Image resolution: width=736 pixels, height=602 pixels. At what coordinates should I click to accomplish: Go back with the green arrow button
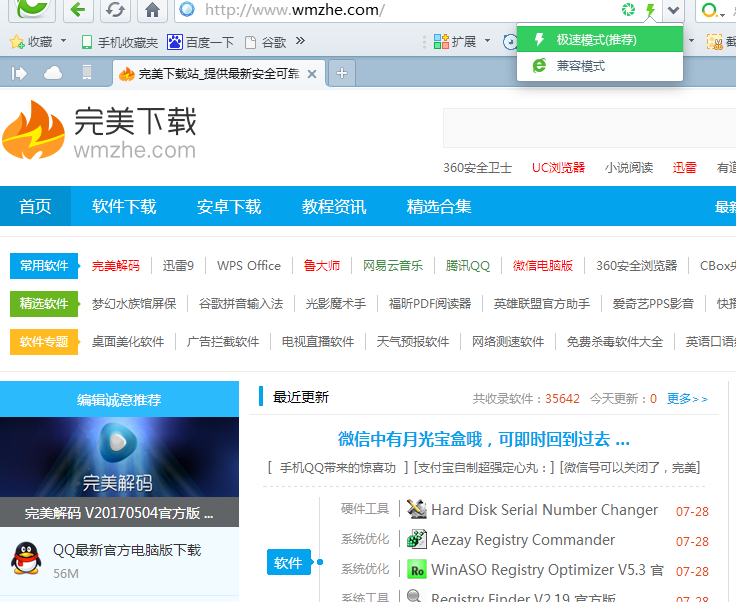[x=78, y=10]
